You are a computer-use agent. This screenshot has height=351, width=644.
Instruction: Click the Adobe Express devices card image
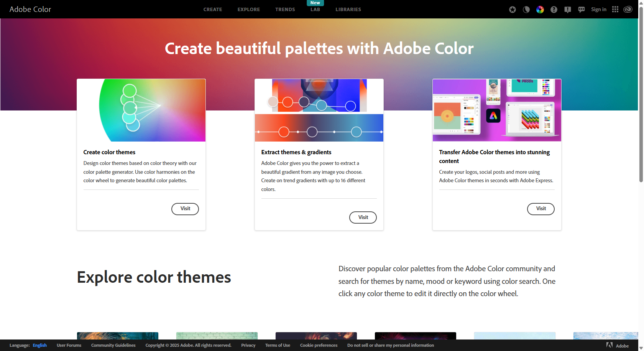point(497,110)
